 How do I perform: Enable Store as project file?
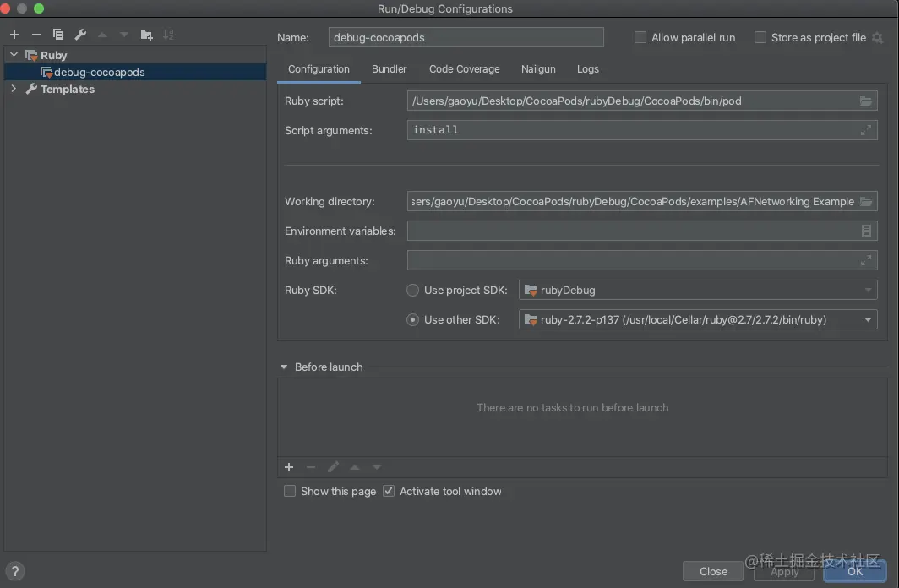click(760, 37)
